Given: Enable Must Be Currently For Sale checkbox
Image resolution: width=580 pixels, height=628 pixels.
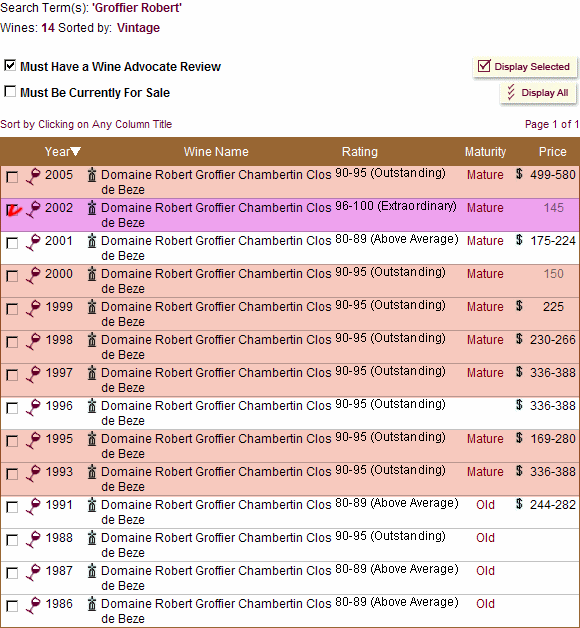Looking at the screenshot, I should click(x=10, y=91).
